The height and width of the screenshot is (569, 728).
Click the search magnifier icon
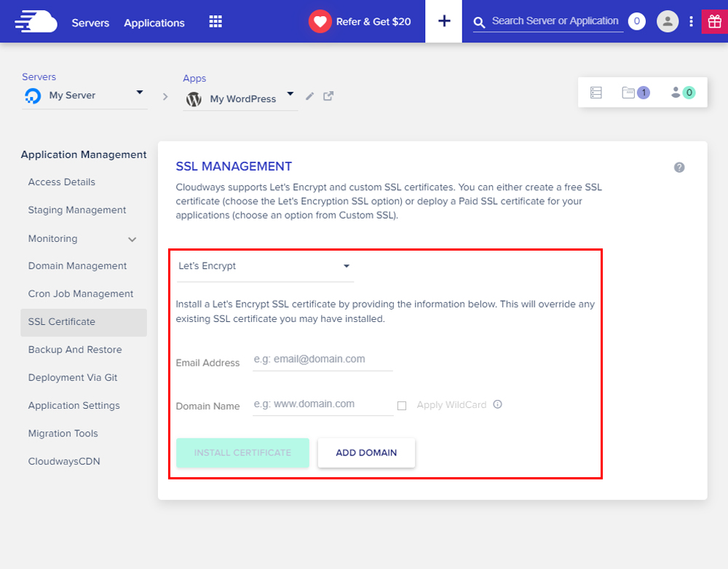click(479, 22)
